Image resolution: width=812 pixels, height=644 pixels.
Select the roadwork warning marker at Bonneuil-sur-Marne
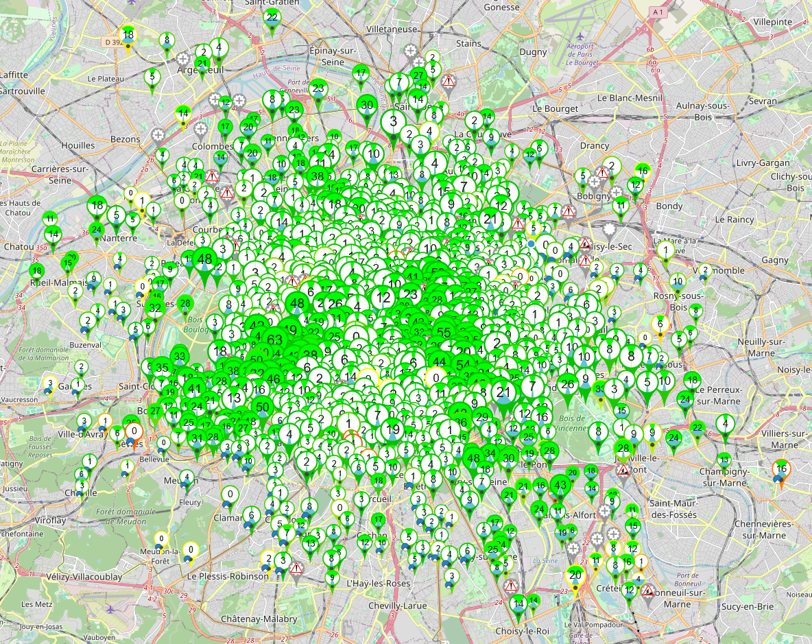click(x=648, y=591)
